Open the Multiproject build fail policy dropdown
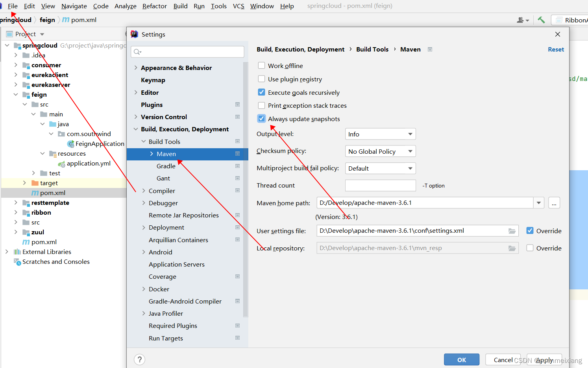 click(x=380, y=168)
